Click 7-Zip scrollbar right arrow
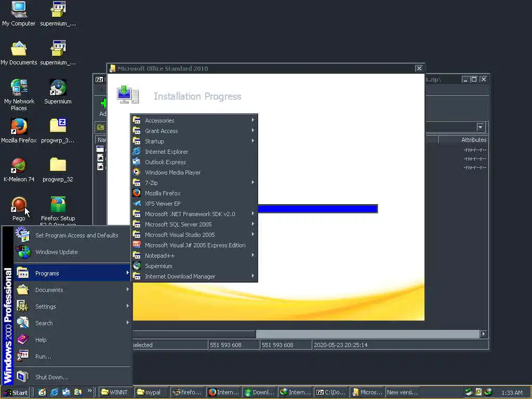The height and width of the screenshot is (399, 532). (483, 334)
